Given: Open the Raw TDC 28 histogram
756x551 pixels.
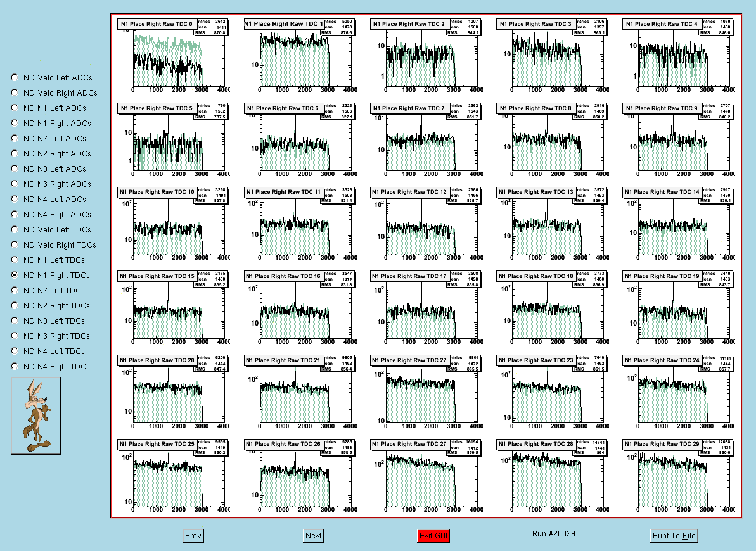Looking at the screenshot, I should click(553, 476).
